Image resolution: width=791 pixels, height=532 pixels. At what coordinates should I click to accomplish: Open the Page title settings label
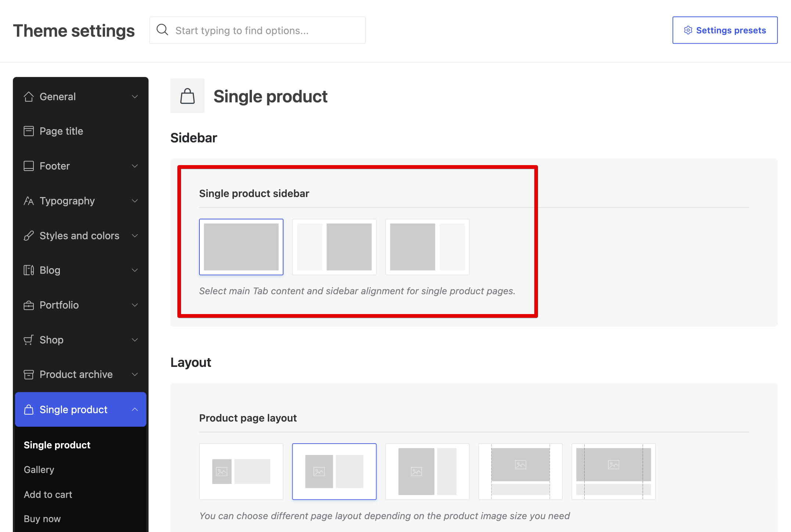[61, 131]
